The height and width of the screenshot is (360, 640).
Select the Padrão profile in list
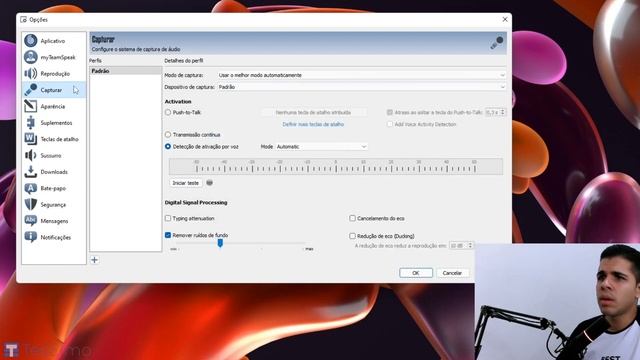click(x=125, y=71)
